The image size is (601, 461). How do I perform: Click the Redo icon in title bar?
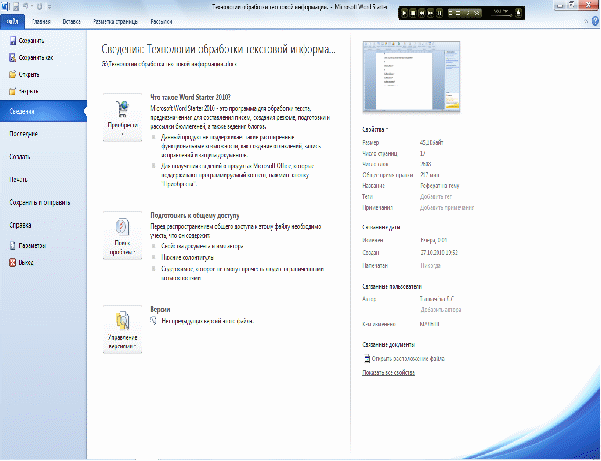[39, 6]
